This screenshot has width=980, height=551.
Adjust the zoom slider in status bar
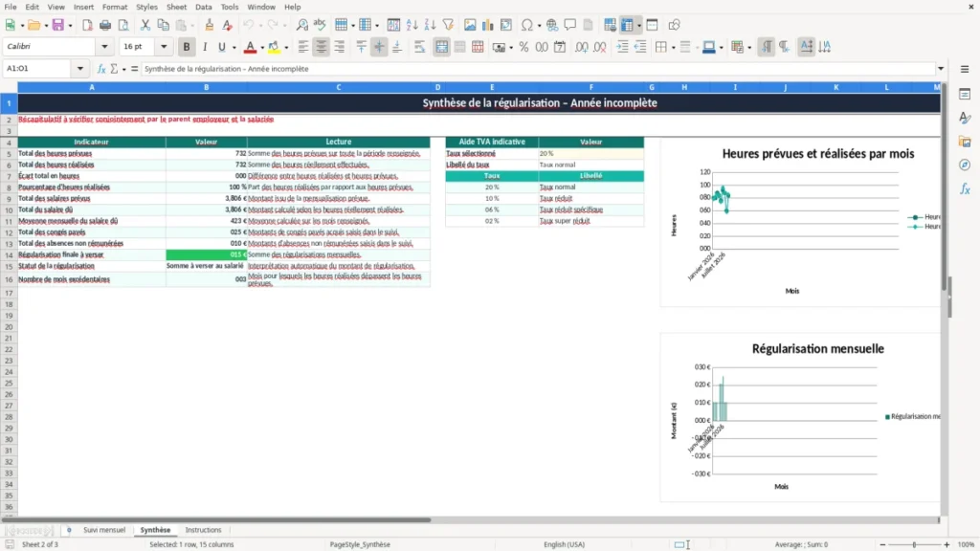(914, 544)
